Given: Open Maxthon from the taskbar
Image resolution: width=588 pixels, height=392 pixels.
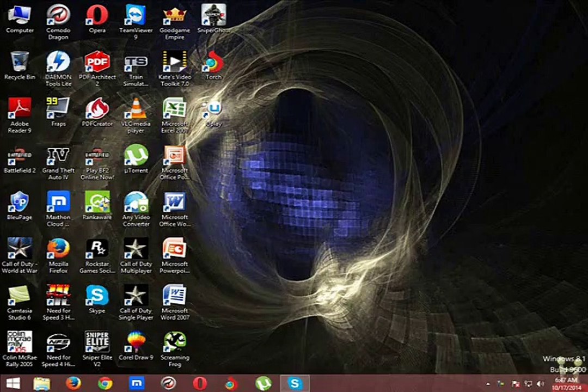Looking at the screenshot, I should coord(137,383).
